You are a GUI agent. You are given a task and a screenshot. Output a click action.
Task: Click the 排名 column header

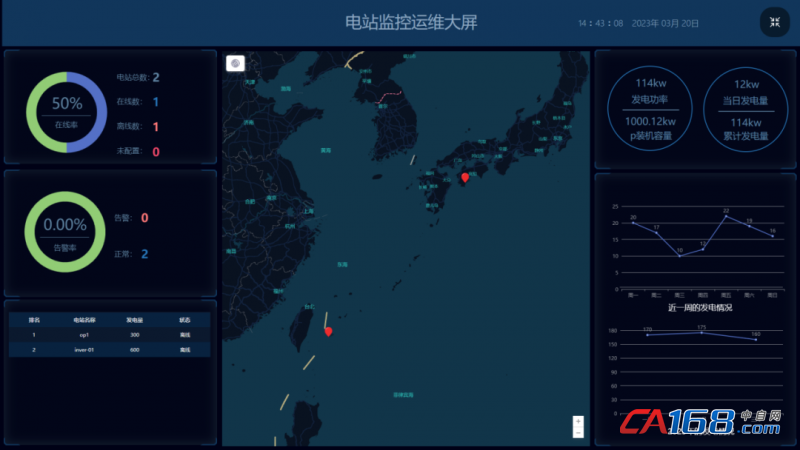[x=34, y=320]
